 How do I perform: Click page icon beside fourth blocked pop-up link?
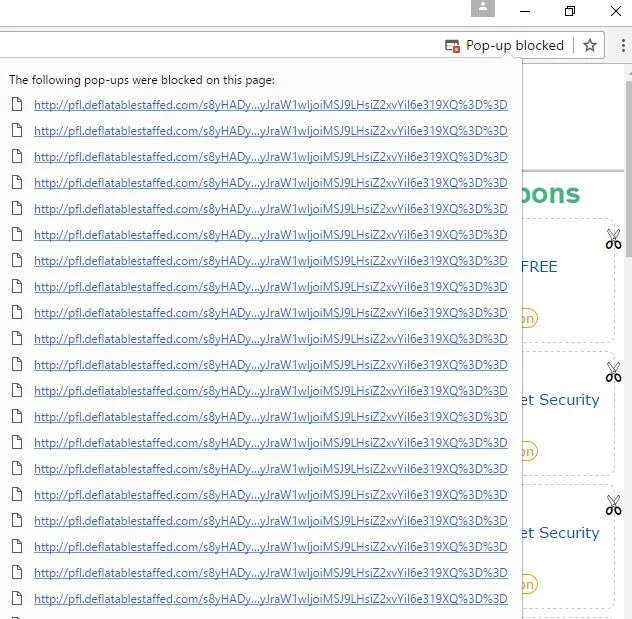click(17, 182)
